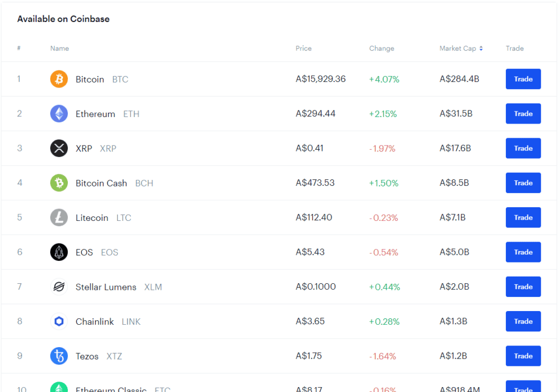560x392 pixels.
Task: Click the -1.64% change value
Action: [x=383, y=356]
